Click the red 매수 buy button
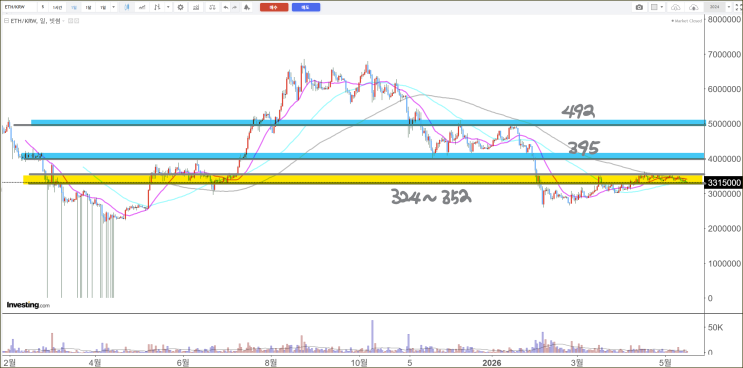Viewport: 743px width, 368px height. coord(274,7)
